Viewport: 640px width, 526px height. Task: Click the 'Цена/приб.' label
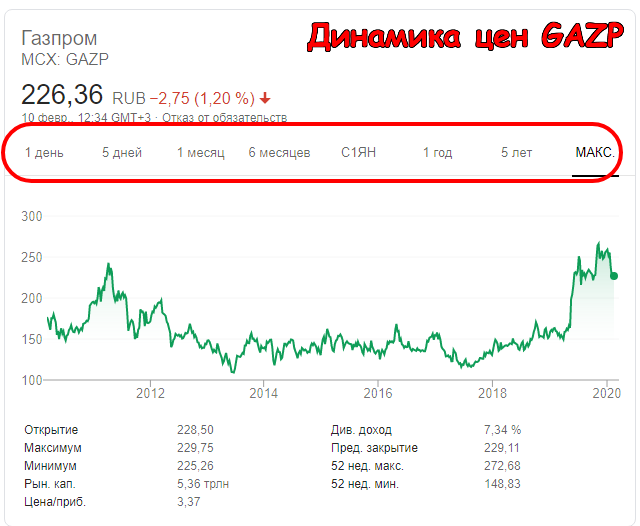(x=55, y=502)
